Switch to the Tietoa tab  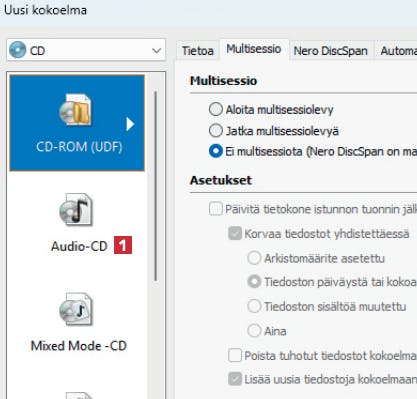click(198, 51)
